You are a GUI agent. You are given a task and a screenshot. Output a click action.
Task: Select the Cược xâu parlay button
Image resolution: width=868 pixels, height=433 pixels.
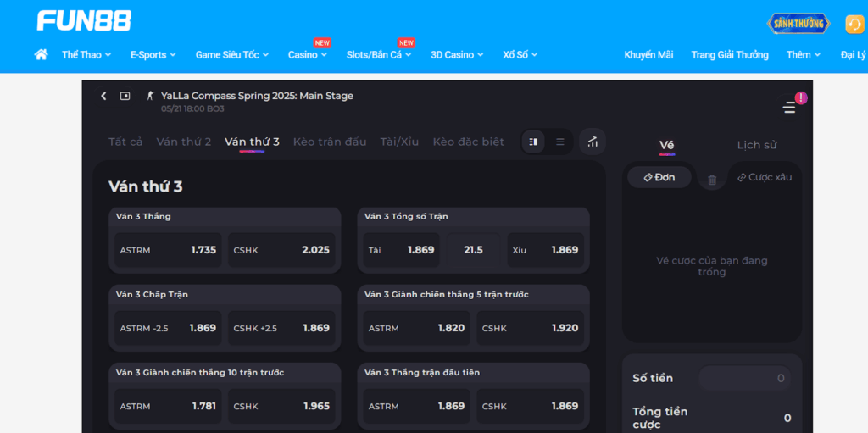(x=765, y=177)
